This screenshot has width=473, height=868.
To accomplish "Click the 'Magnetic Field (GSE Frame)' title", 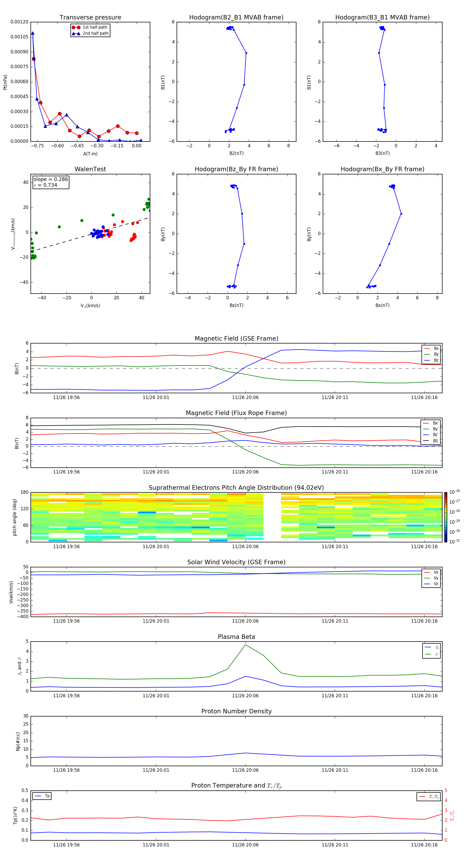I will [x=236, y=339].
